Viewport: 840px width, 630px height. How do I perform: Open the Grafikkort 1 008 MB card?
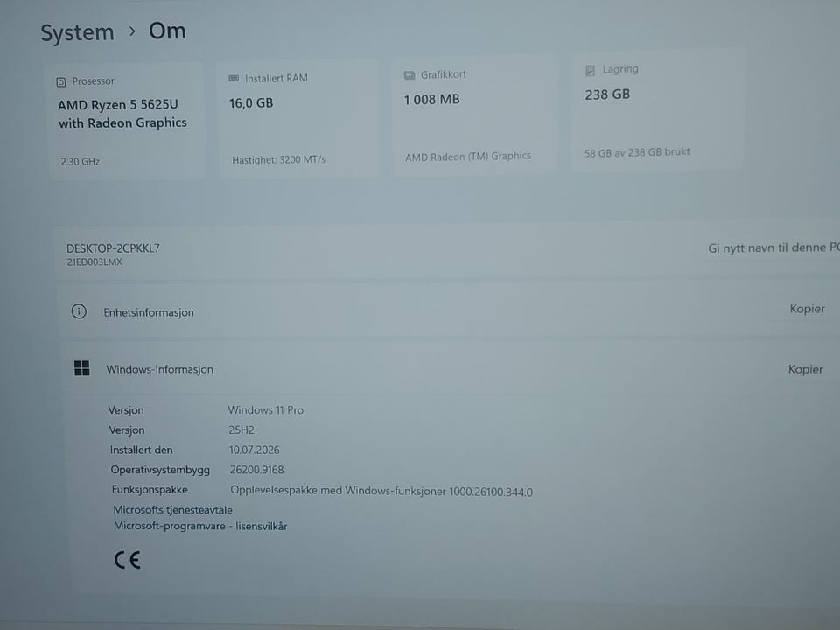474,115
